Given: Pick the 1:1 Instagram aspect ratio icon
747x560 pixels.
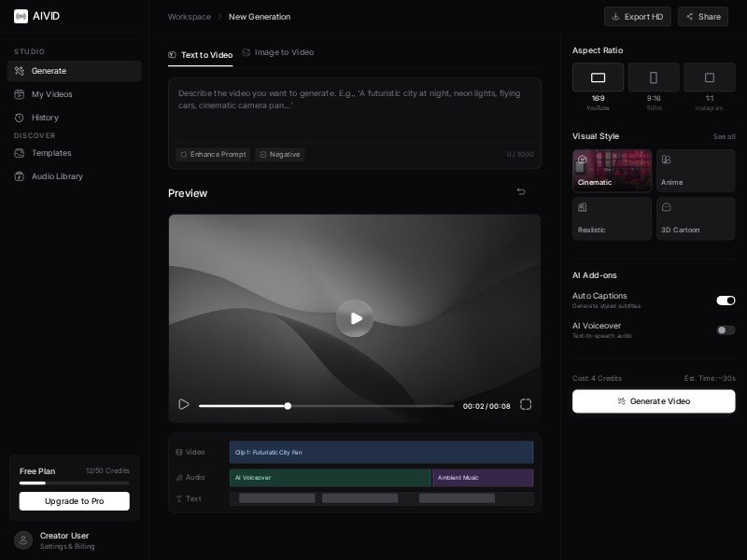Looking at the screenshot, I should [x=709, y=77].
